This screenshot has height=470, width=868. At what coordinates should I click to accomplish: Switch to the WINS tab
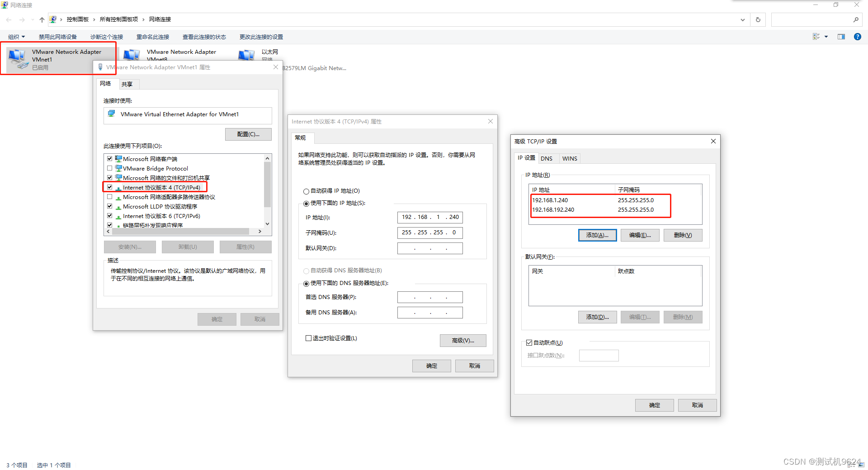point(570,158)
